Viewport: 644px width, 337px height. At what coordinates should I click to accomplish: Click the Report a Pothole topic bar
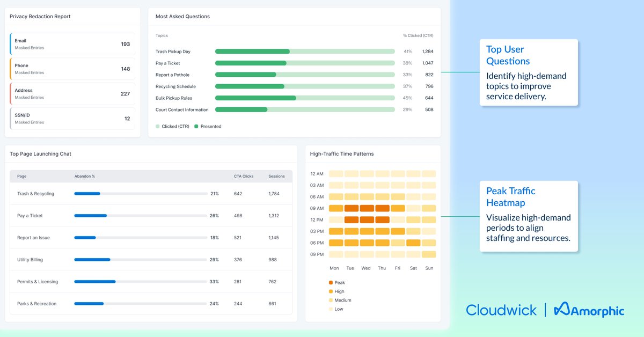[305, 75]
